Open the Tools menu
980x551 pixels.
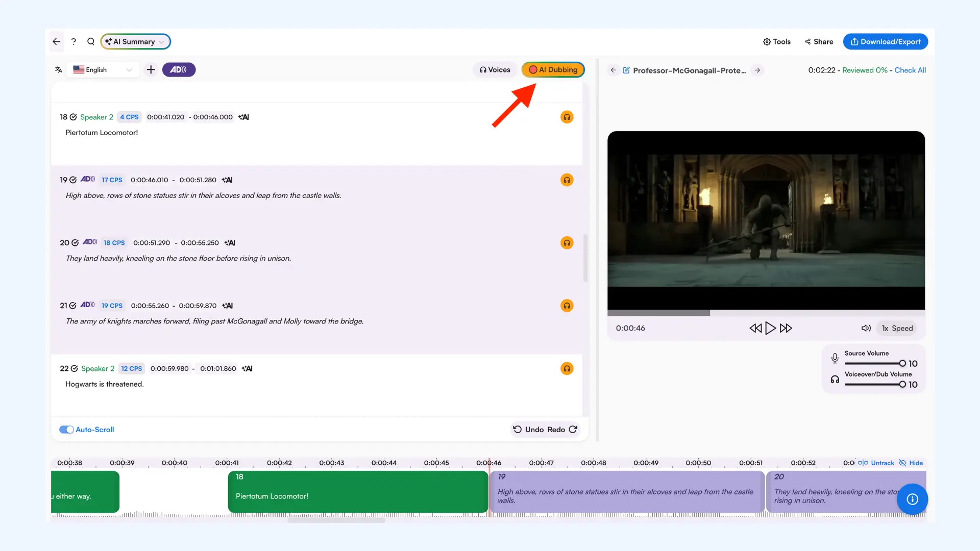[x=776, y=41]
